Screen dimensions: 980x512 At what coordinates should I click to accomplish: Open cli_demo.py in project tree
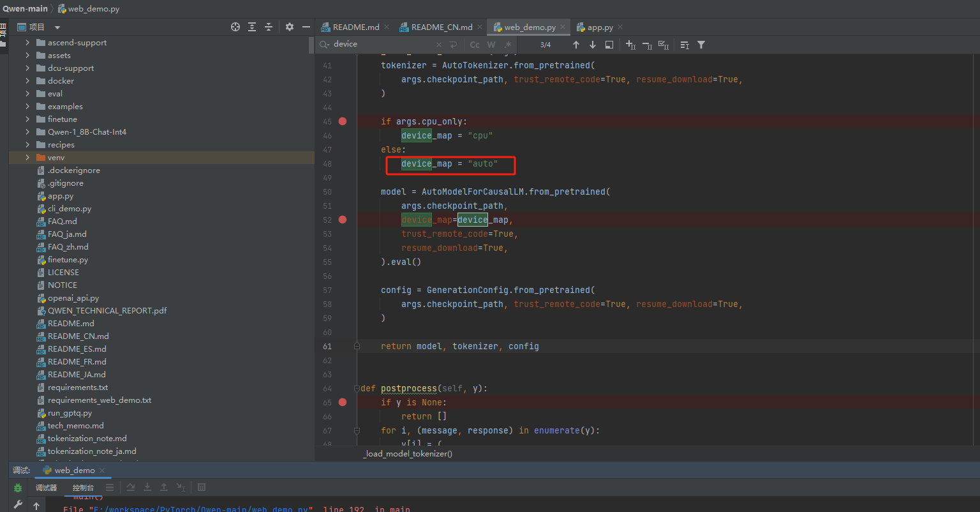70,209
